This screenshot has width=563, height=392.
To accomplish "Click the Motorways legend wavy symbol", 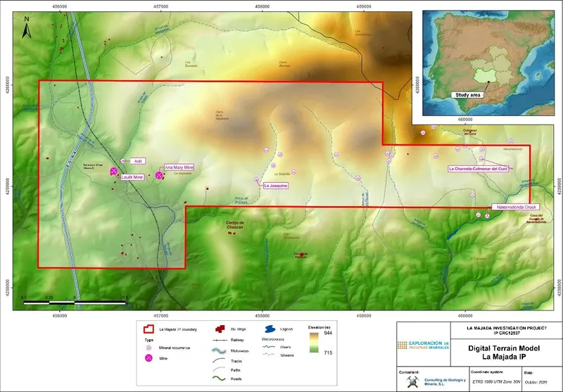I will pos(220,350).
